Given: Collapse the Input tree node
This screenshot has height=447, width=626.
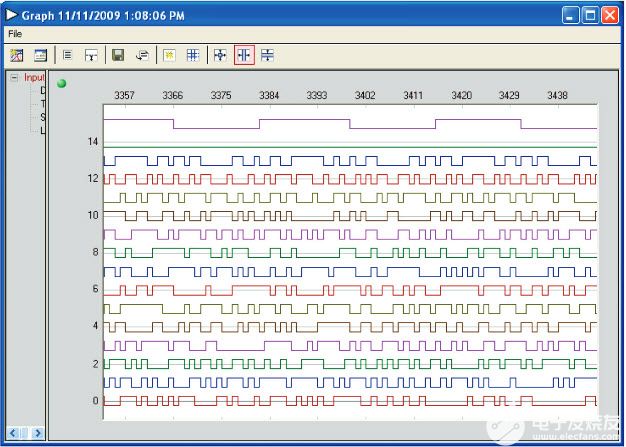Looking at the screenshot, I should pyautogui.click(x=14, y=77).
